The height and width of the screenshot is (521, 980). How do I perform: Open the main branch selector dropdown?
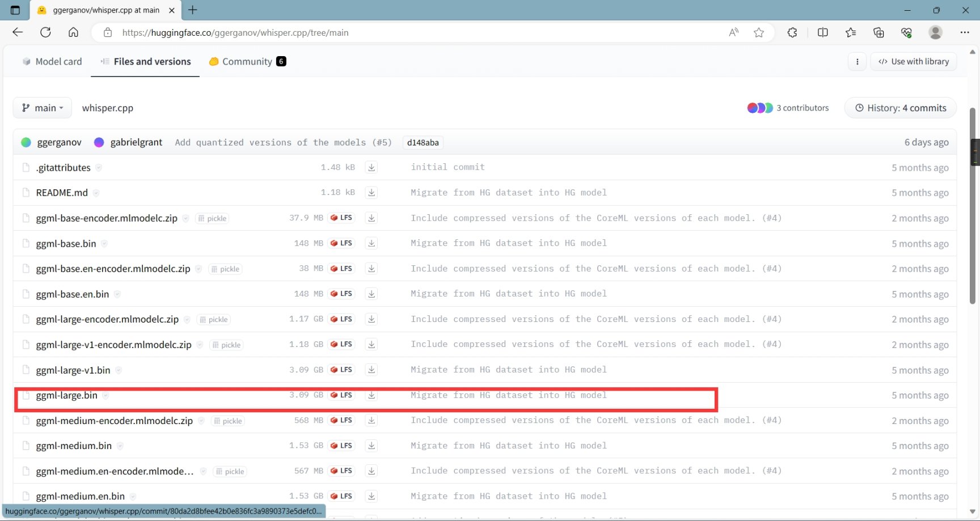point(43,108)
